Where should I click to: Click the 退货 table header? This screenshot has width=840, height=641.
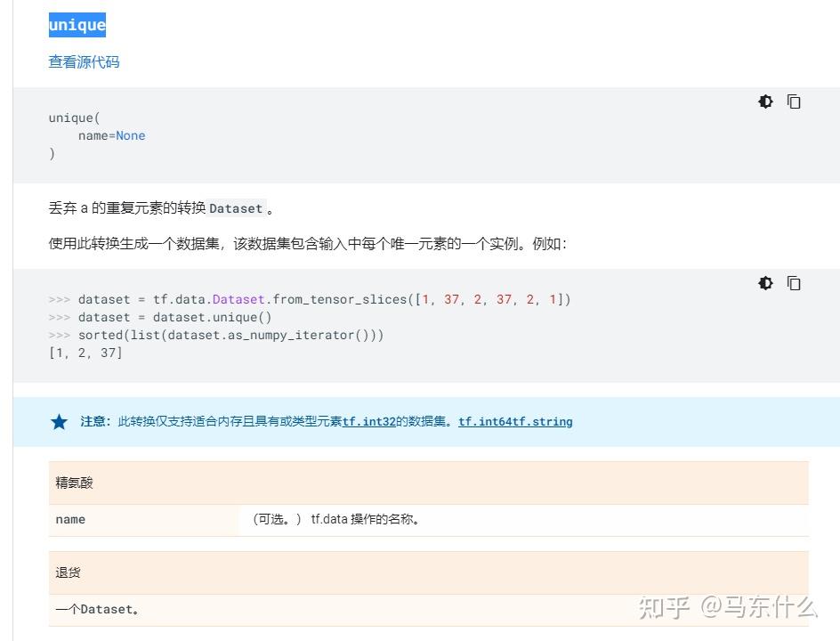coord(69,572)
